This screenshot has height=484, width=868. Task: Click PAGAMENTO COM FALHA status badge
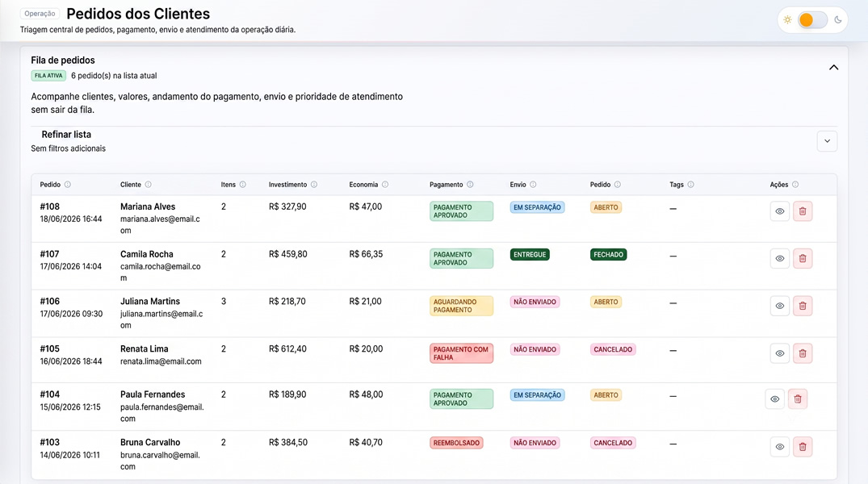pyautogui.click(x=461, y=353)
